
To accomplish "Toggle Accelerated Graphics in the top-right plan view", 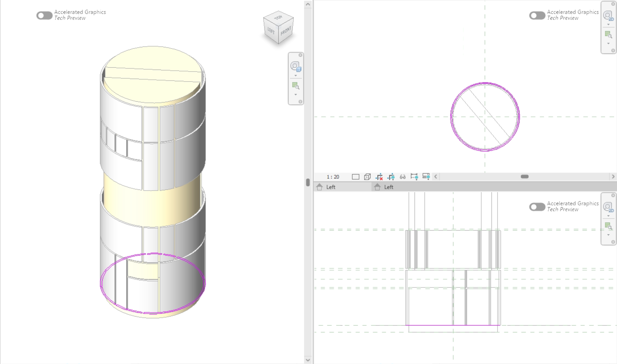I will click(x=537, y=15).
